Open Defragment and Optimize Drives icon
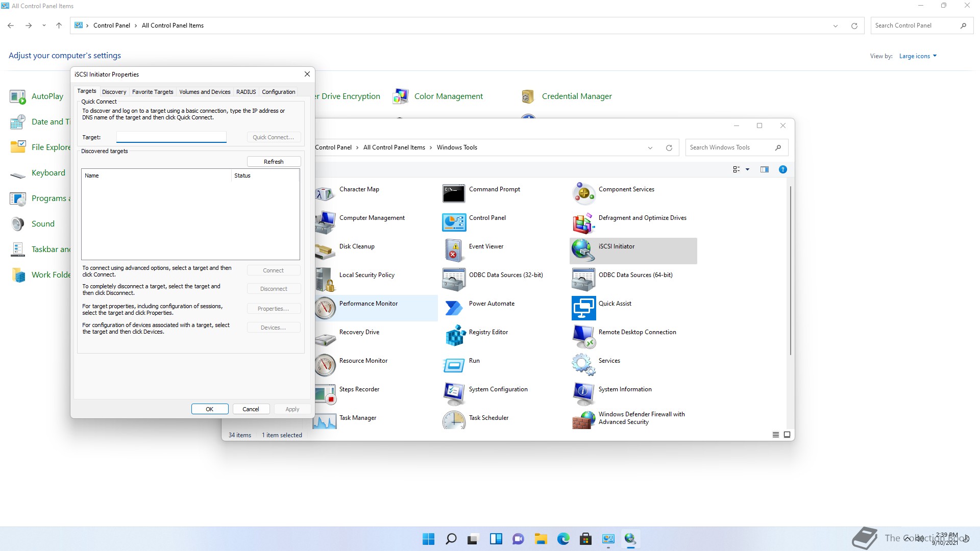Screen dimensions: 980x551 pyautogui.click(x=583, y=222)
